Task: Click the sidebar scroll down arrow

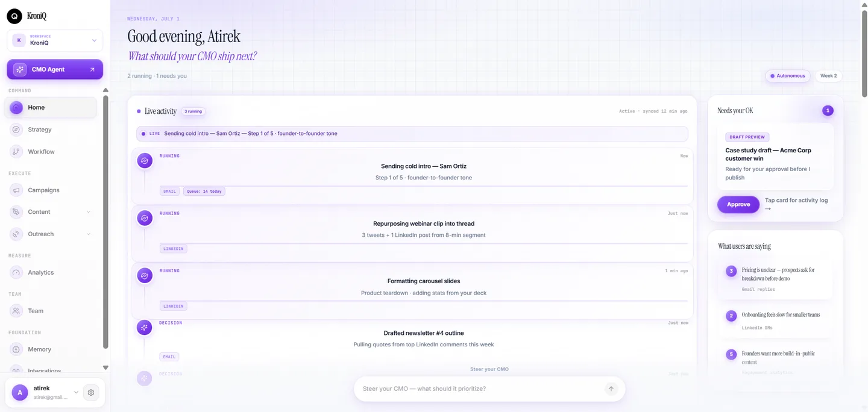Action: (x=105, y=367)
